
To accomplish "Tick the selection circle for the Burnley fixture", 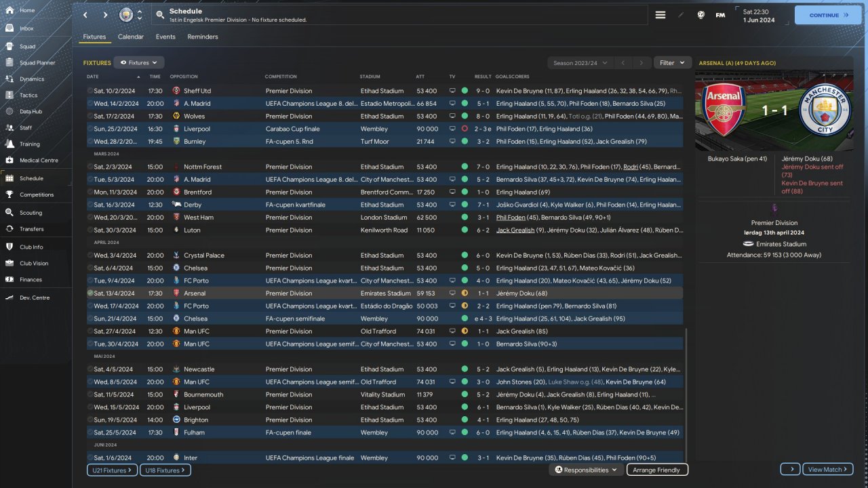I will (x=90, y=142).
